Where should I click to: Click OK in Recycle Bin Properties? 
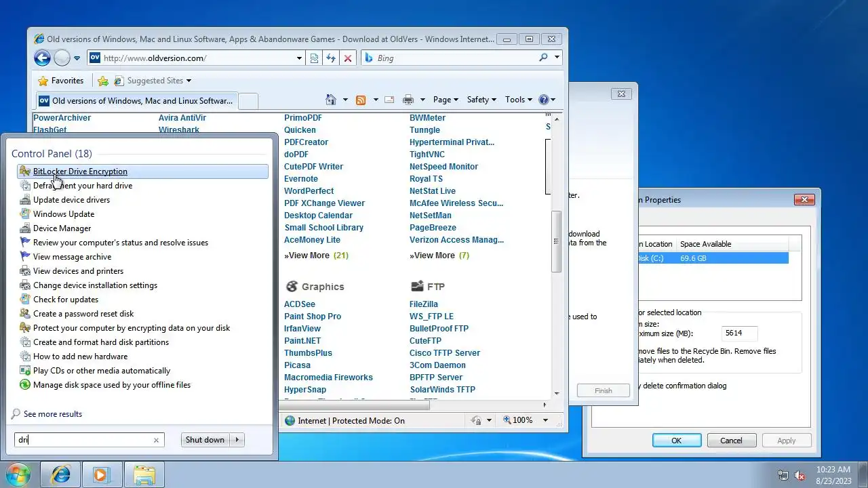coord(676,441)
